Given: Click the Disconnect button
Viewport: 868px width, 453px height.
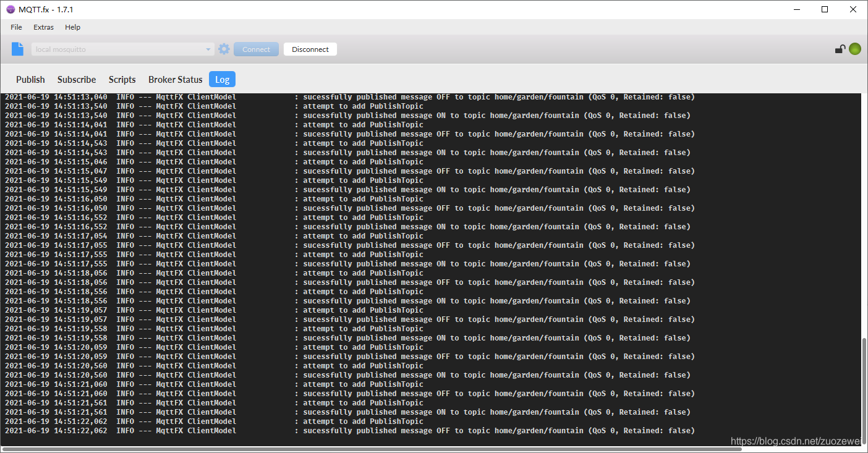Looking at the screenshot, I should click(x=310, y=49).
